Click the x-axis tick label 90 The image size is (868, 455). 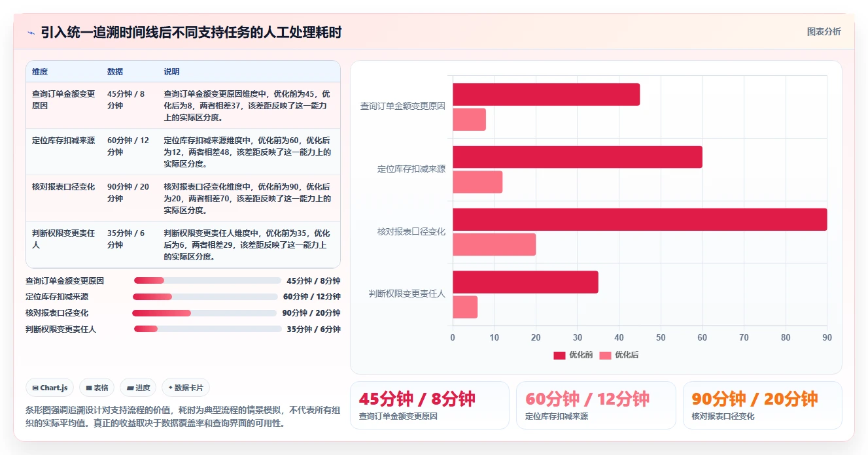(827, 338)
